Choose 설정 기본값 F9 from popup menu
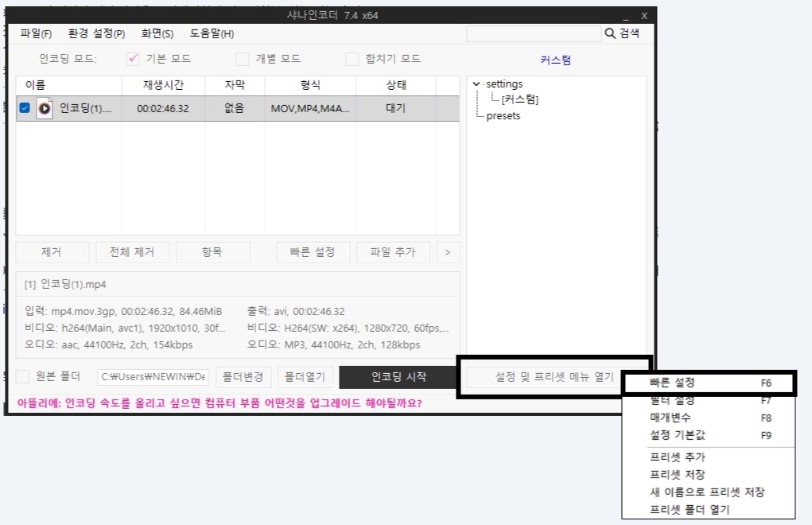Image resolution: width=812 pixels, height=525 pixels. coord(709,435)
